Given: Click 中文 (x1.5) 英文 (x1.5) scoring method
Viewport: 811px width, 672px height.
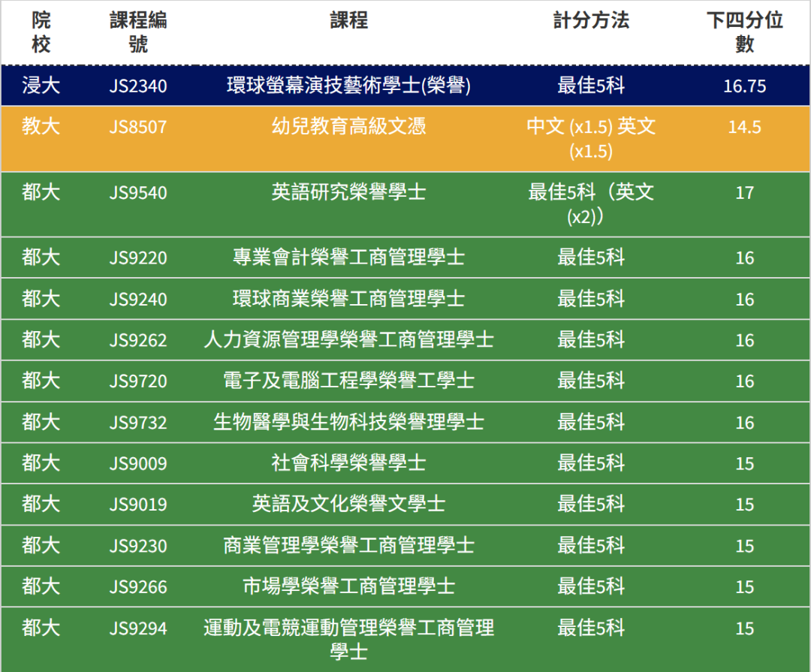Looking at the screenshot, I should click(x=591, y=139).
